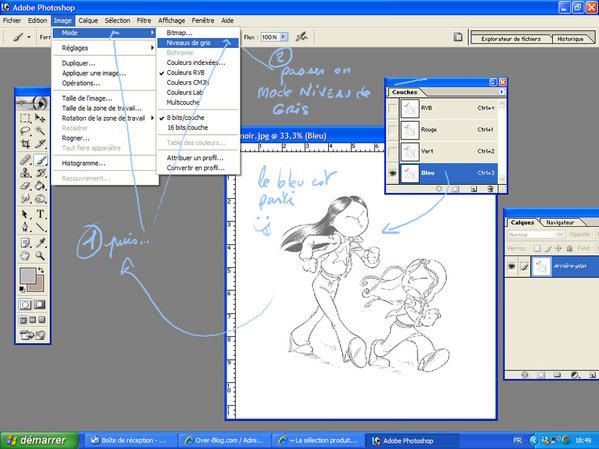Hide the Arrière-plan layer eye icon
599x449 pixels.
tap(512, 266)
